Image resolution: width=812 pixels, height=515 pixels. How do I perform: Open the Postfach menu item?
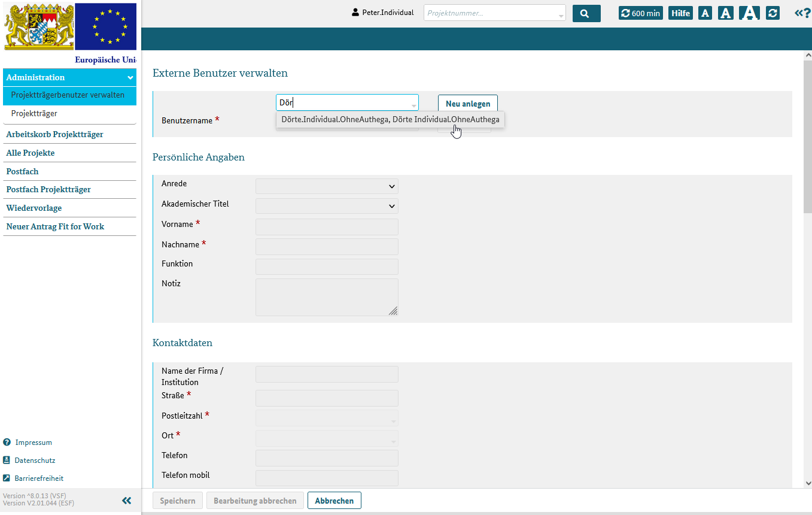point(69,171)
